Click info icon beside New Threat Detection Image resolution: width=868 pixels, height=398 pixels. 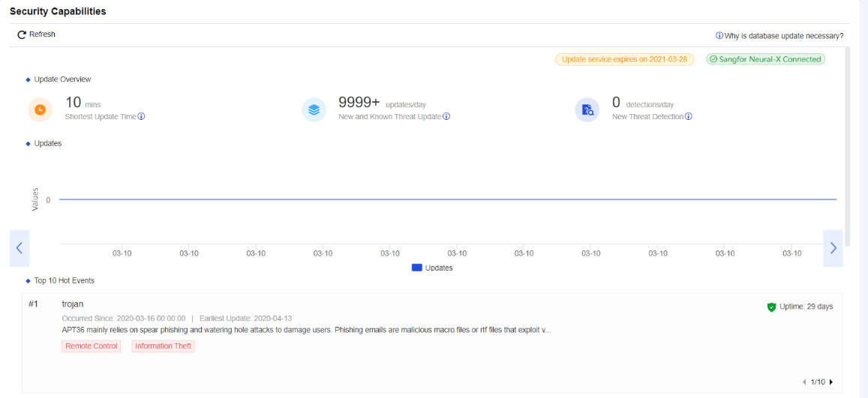tap(688, 116)
